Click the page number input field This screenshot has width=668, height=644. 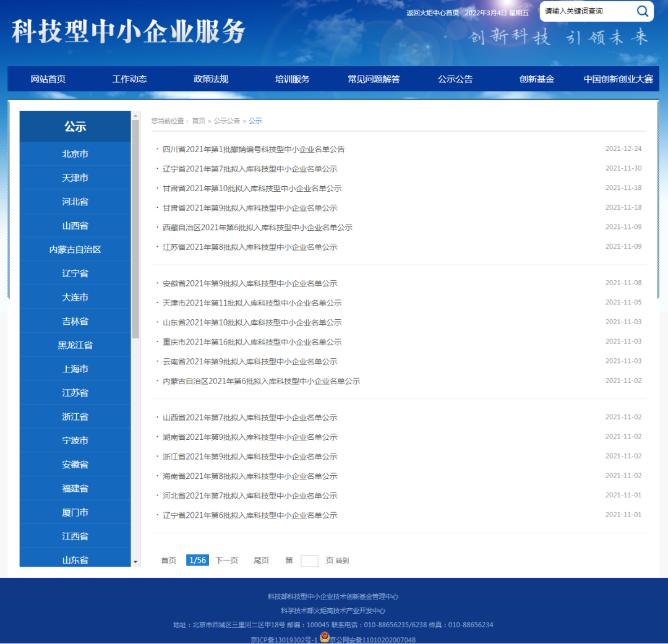pyautogui.click(x=309, y=560)
